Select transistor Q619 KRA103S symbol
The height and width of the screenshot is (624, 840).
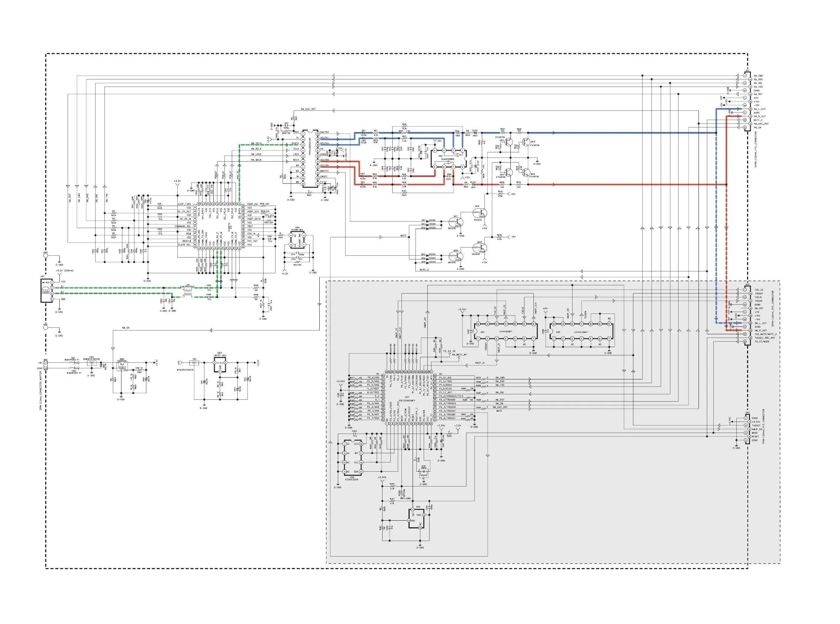(481, 213)
